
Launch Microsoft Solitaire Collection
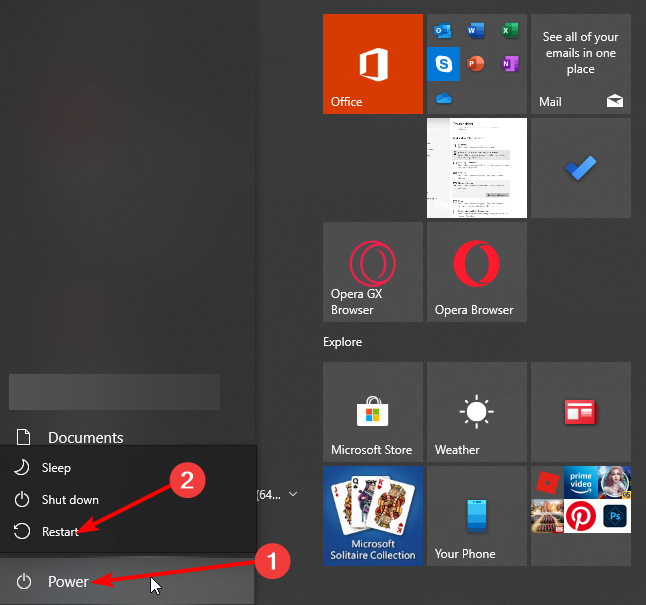coord(372,516)
